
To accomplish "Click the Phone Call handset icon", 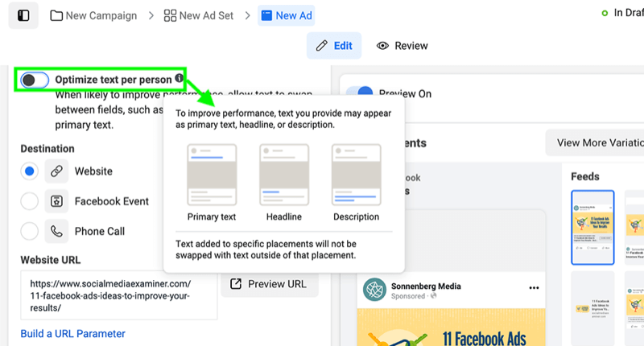I will (x=56, y=231).
